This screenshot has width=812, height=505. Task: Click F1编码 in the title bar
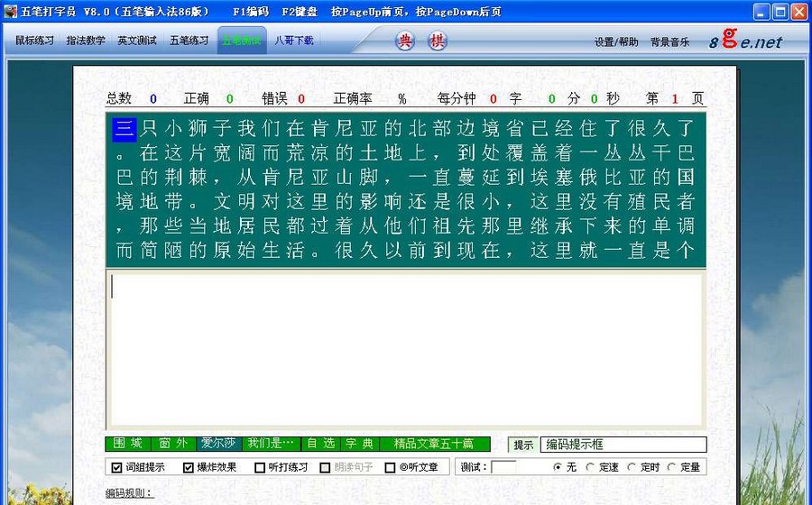(251, 12)
